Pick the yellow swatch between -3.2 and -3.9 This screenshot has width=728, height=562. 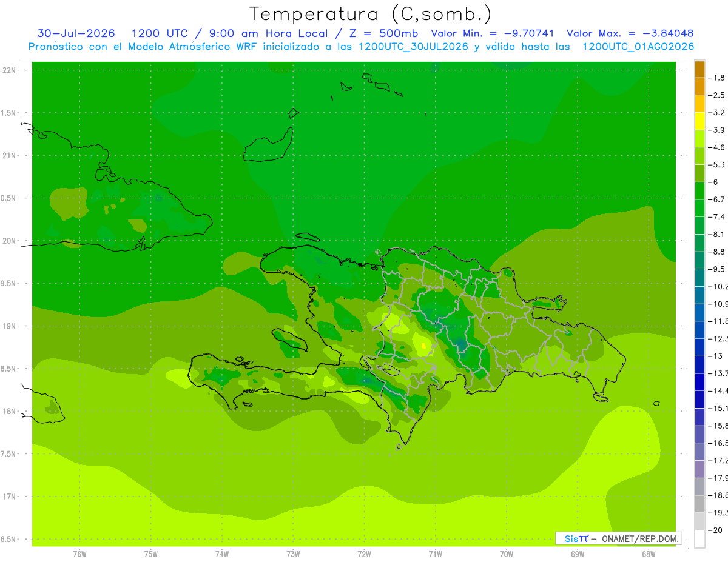pos(699,121)
